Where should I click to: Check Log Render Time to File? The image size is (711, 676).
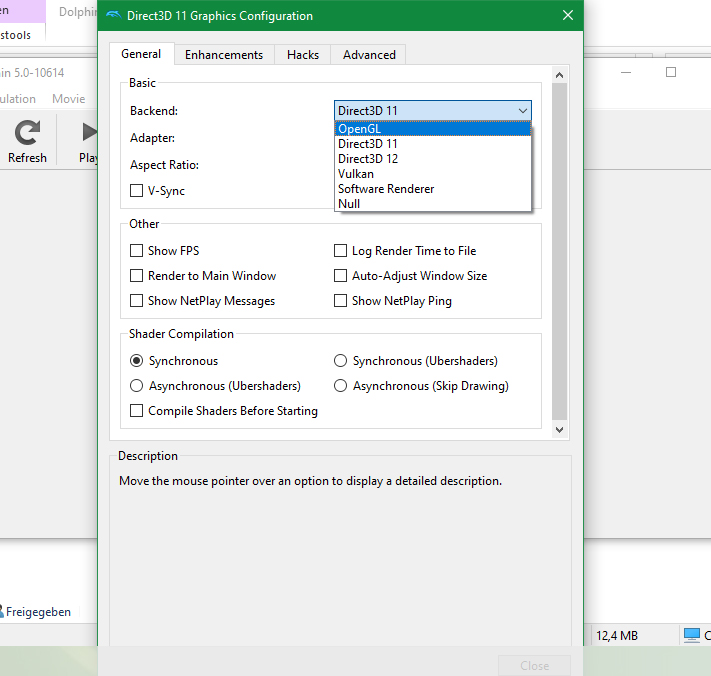click(x=341, y=251)
